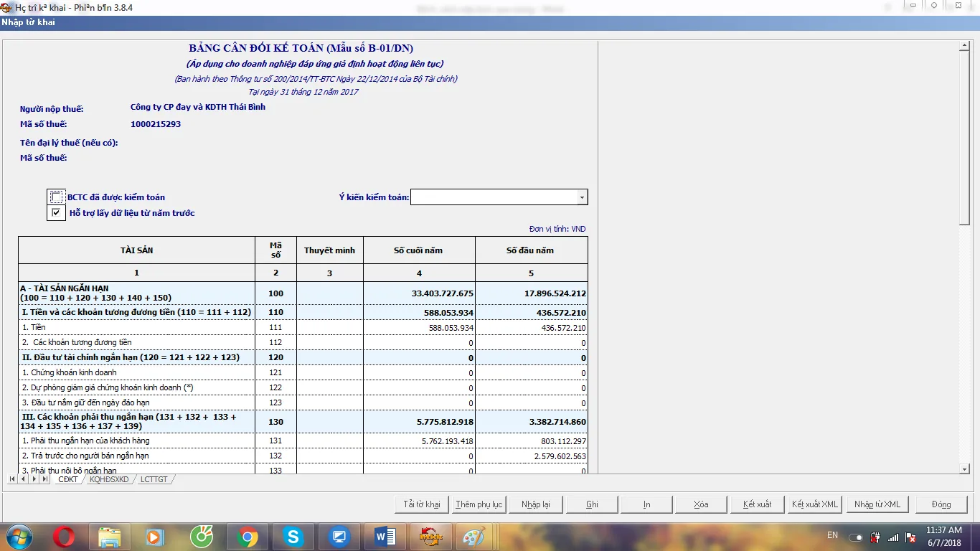This screenshot has width=980, height=551.
Task: Go to first sheet with tab navigation arrow
Action: 12,479
